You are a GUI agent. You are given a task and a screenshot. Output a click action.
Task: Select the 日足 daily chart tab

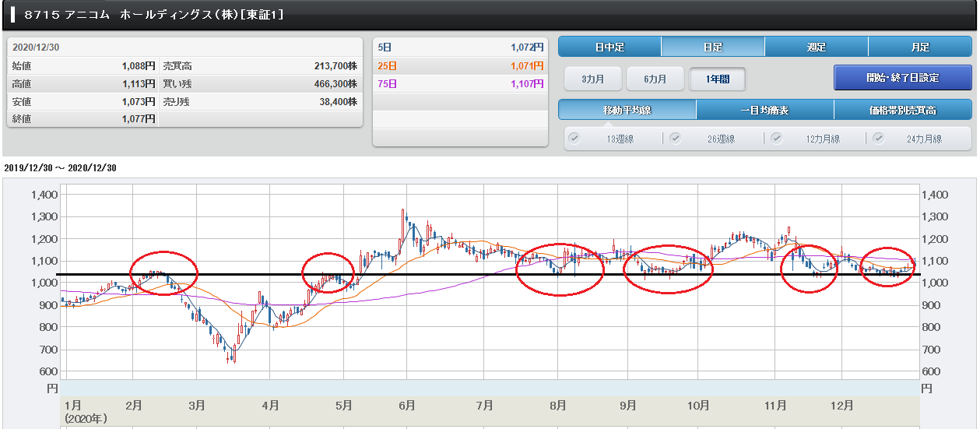click(x=713, y=47)
